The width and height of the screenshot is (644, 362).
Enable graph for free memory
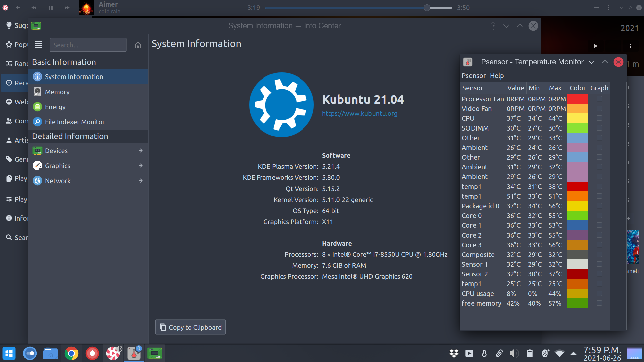coord(599,303)
